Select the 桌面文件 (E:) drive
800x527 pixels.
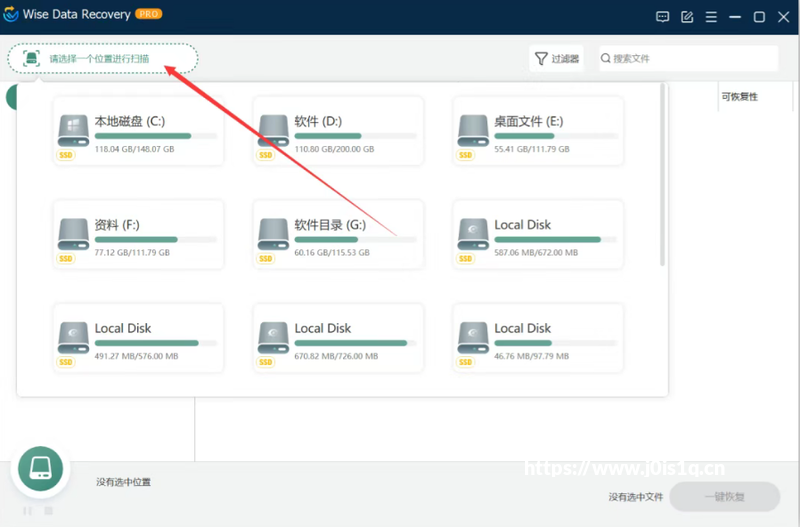tap(538, 131)
